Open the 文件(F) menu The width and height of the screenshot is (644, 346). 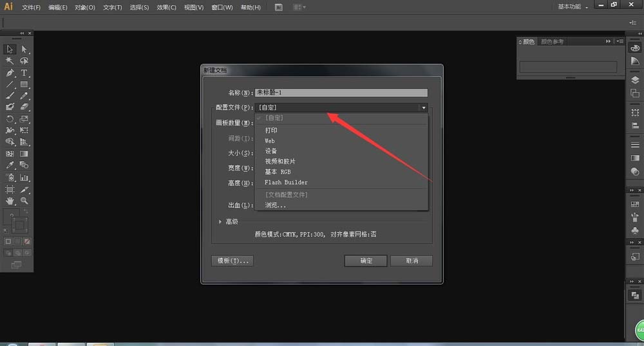(x=31, y=7)
